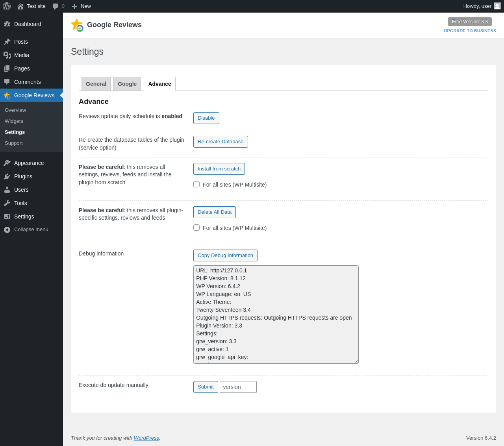Image resolution: width=504 pixels, height=446 pixels.
Task: Click the home icon beside Test site
Action: pos(20,6)
